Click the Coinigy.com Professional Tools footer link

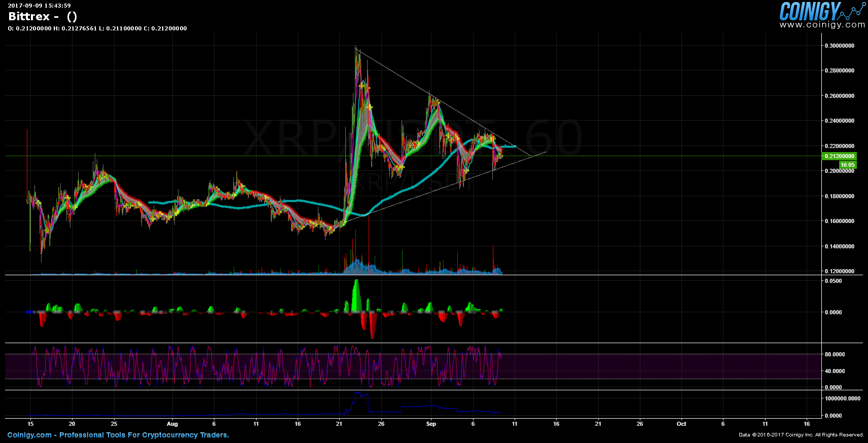pos(118,435)
